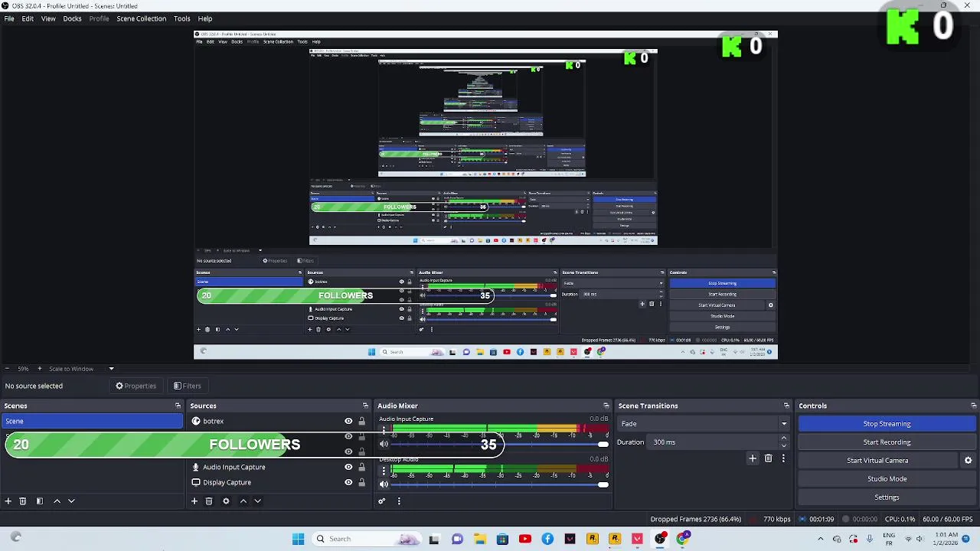Image resolution: width=980 pixels, height=551 pixels.
Task: Open the Tools menu
Action: pos(181,18)
